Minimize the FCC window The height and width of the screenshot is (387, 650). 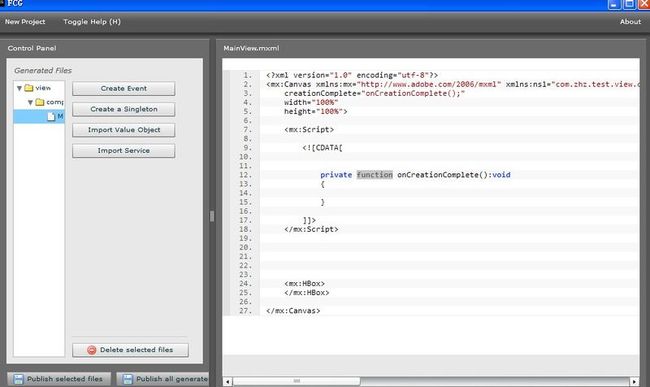(614, 4)
